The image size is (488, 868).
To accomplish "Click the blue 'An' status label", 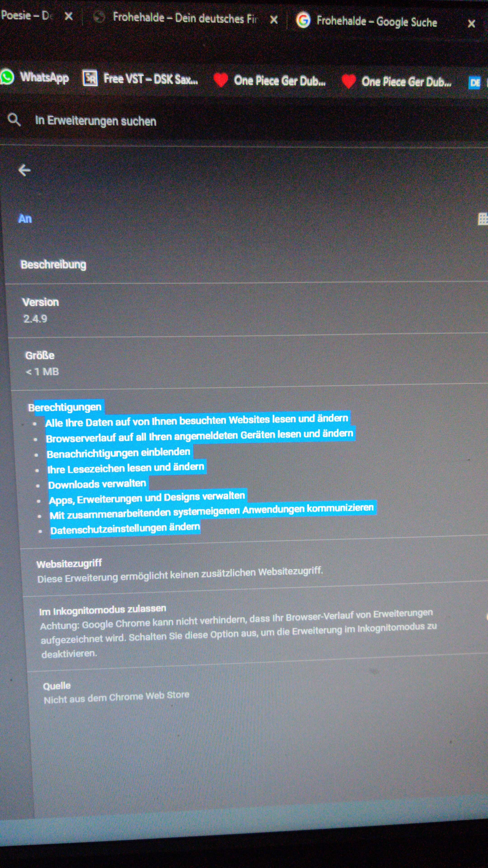I will click(25, 219).
